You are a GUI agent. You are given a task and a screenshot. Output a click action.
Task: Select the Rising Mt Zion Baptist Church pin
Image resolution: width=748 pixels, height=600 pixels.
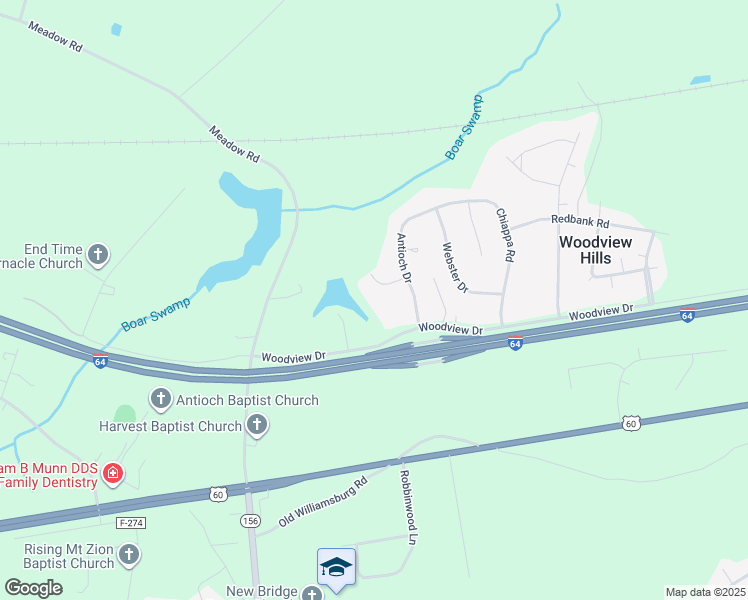tap(129, 555)
